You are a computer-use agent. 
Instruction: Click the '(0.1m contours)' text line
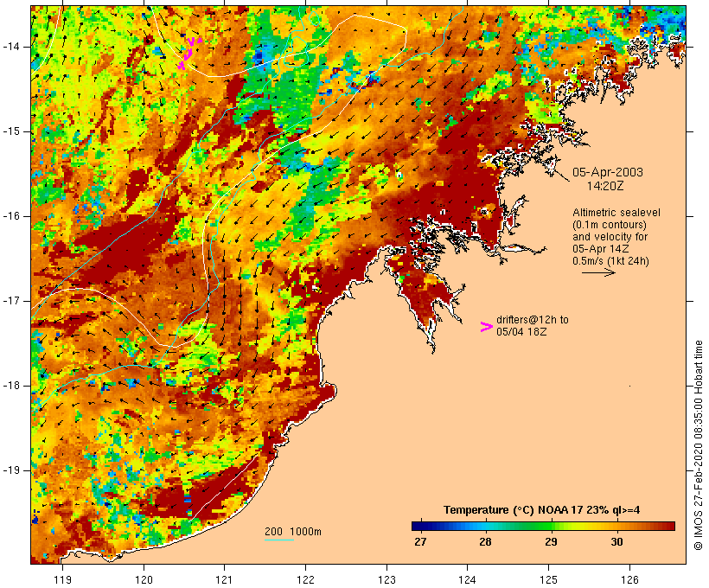pos(610,225)
